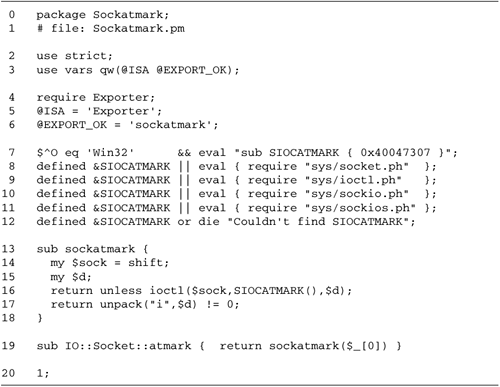Click 'sub IO::Socket::atmark' definition
The image size is (500, 387).
[114, 346]
